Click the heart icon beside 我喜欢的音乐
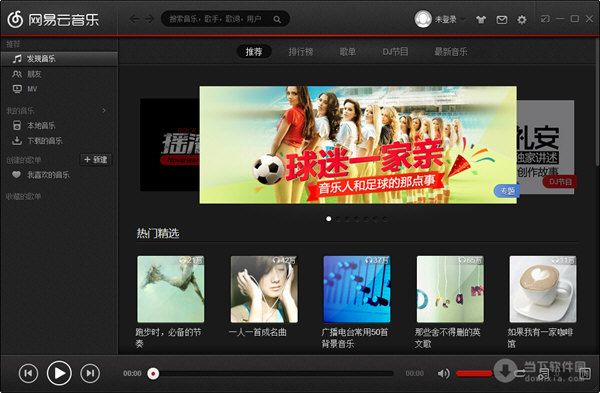 (x=16, y=174)
